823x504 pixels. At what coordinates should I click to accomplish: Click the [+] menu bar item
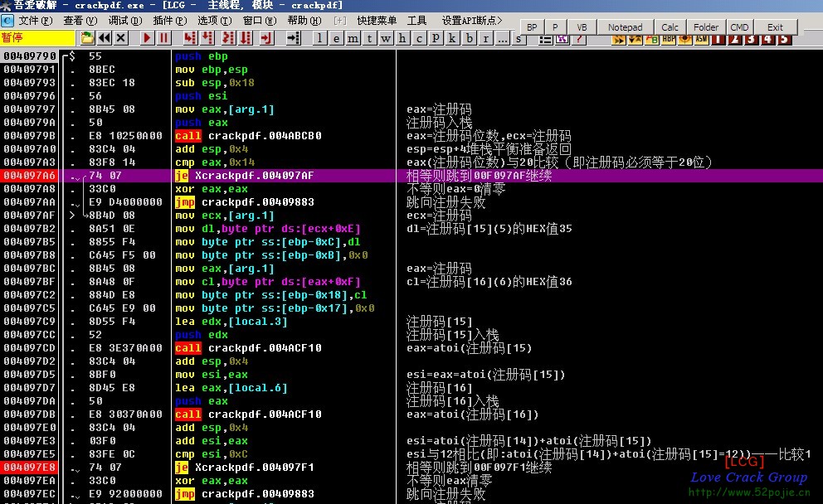(x=339, y=21)
